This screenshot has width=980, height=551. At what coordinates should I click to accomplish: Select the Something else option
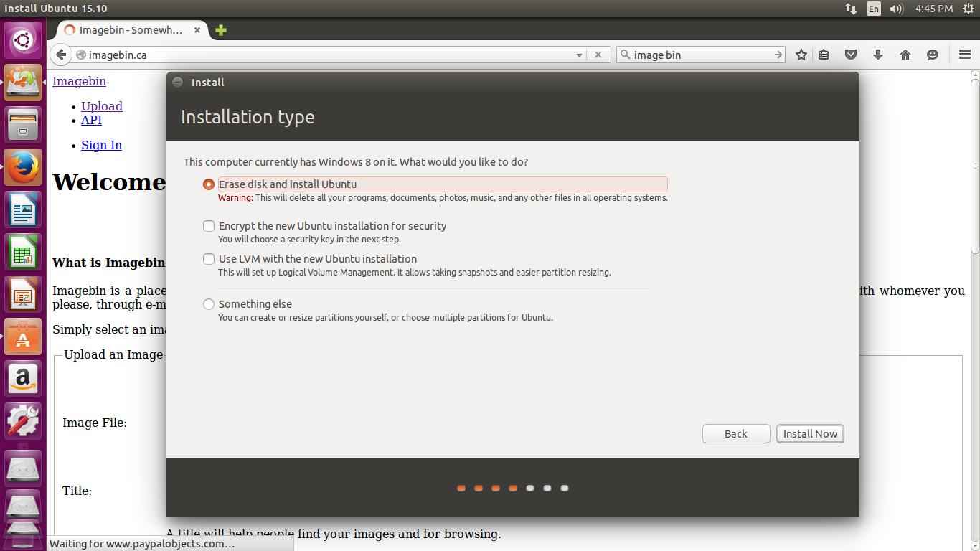coord(209,304)
